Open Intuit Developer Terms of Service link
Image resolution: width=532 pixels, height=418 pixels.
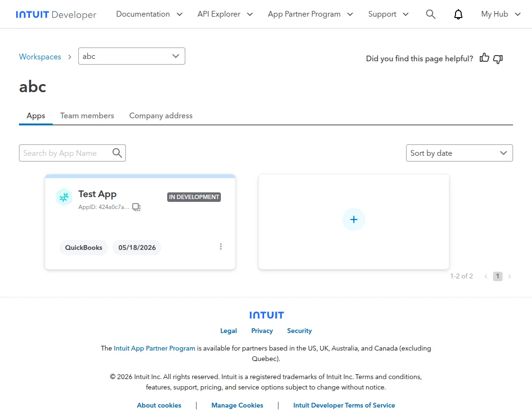pyautogui.click(x=344, y=406)
